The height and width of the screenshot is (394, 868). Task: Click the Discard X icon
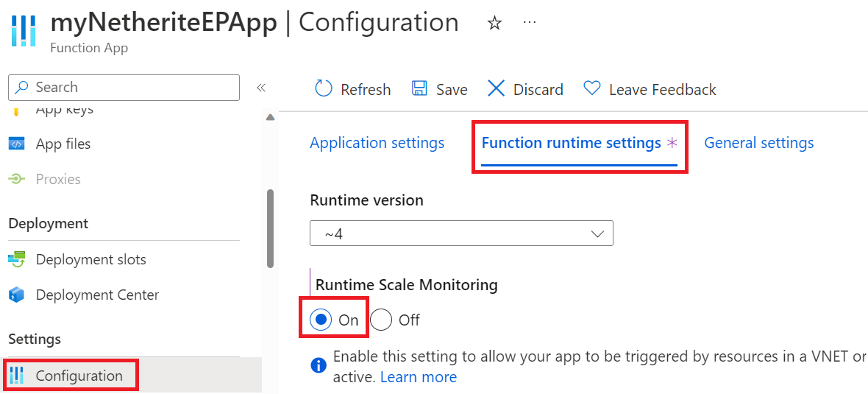(x=497, y=89)
